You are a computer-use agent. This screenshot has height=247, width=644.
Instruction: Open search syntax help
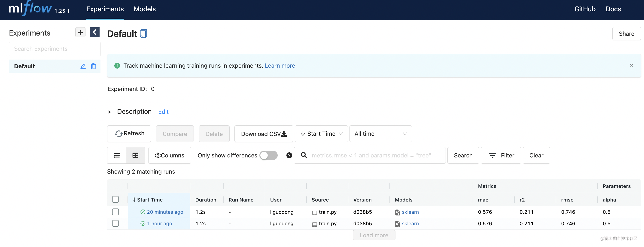pyautogui.click(x=289, y=155)
